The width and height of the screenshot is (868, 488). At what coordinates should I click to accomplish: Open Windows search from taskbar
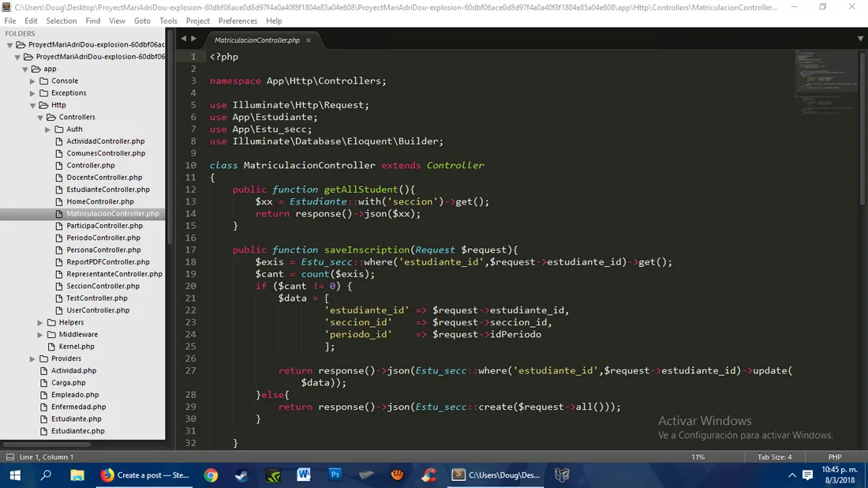(46, 475)
